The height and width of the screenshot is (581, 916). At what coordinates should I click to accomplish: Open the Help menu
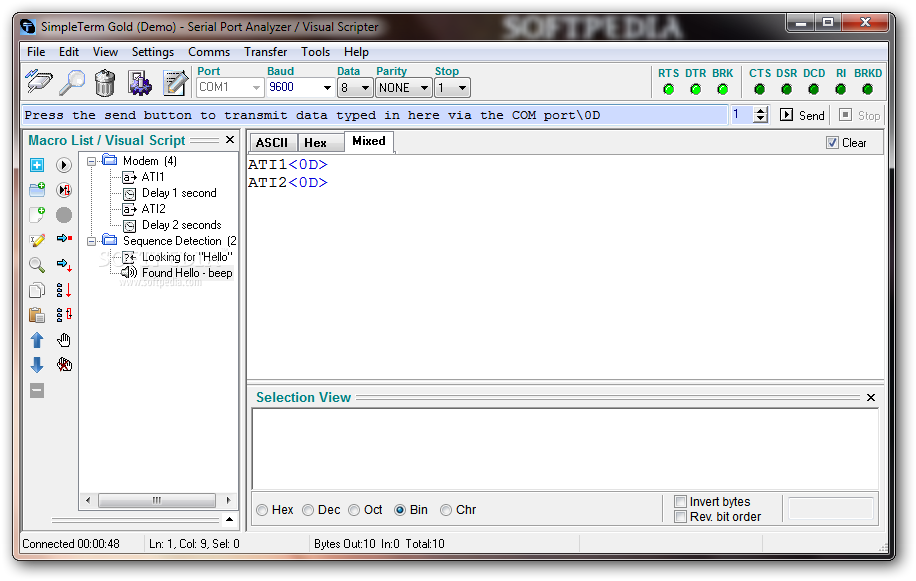pyautogui.click(x=356, y=52)
